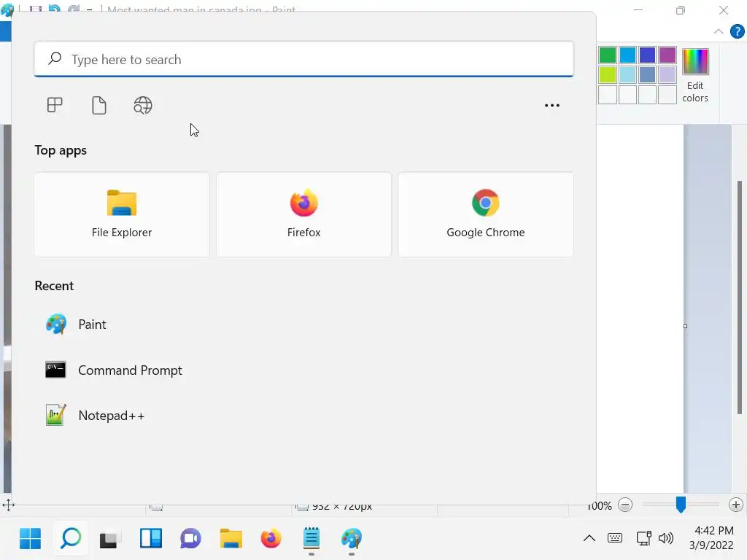
Task: Launch Firefox from Top apps
Action: click(303, 214)
